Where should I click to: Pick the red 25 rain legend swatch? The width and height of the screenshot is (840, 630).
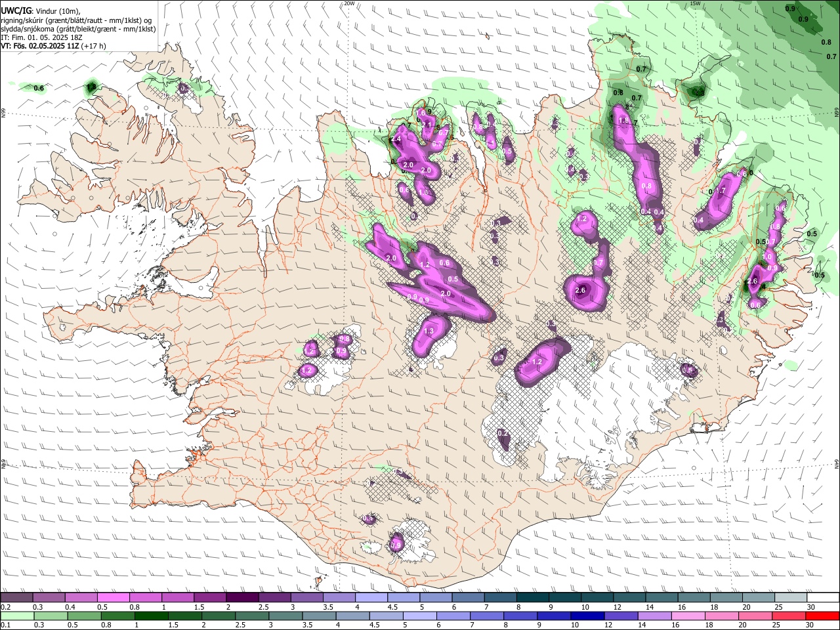pos(788,616)
